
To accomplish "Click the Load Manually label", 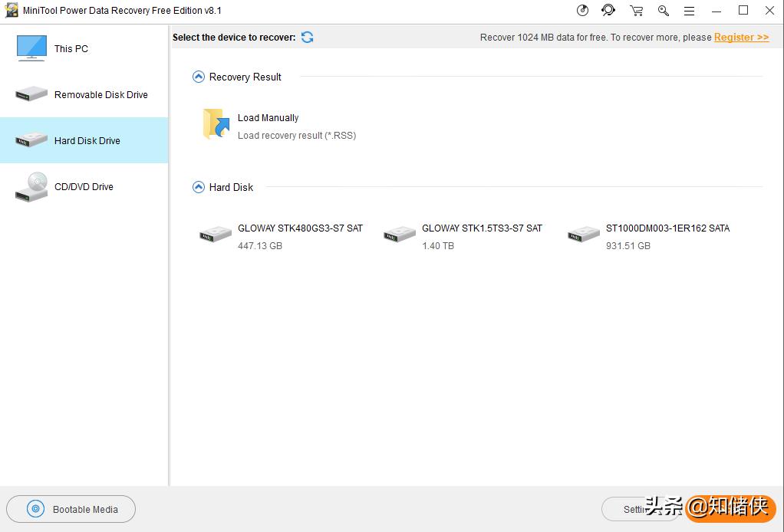I will point(268,118).
